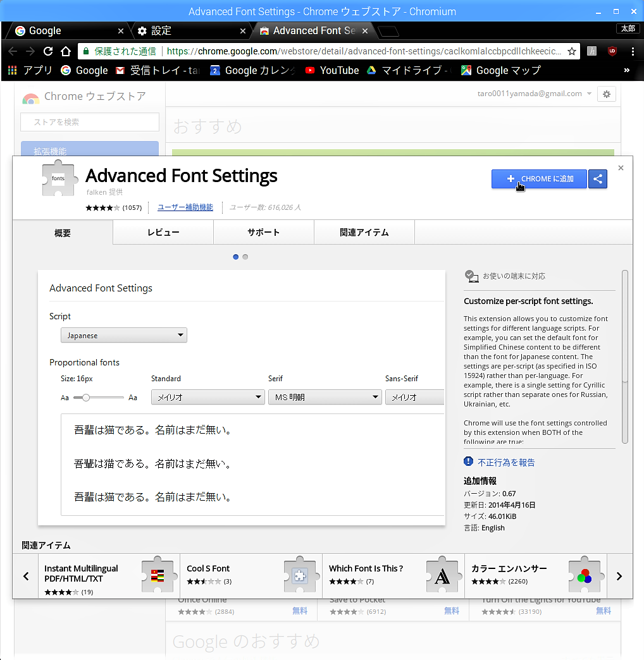Screen dimensions: 644x660
Task: Open the マイドライブ bookmark
Action: click(x=408, y=70)
